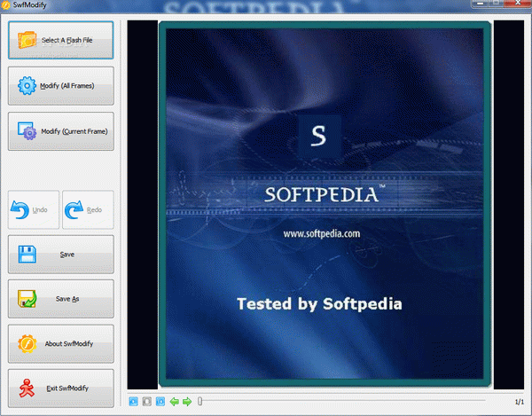Screen dimensions: 532x416
Task: Click third blue playback icon in bottom bar
Action: 160,402
